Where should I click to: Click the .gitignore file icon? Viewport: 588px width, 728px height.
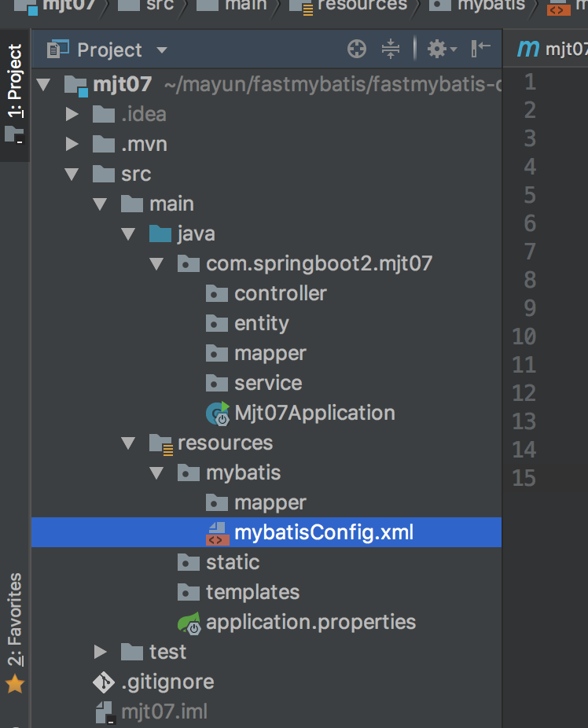tap(104, 682)
